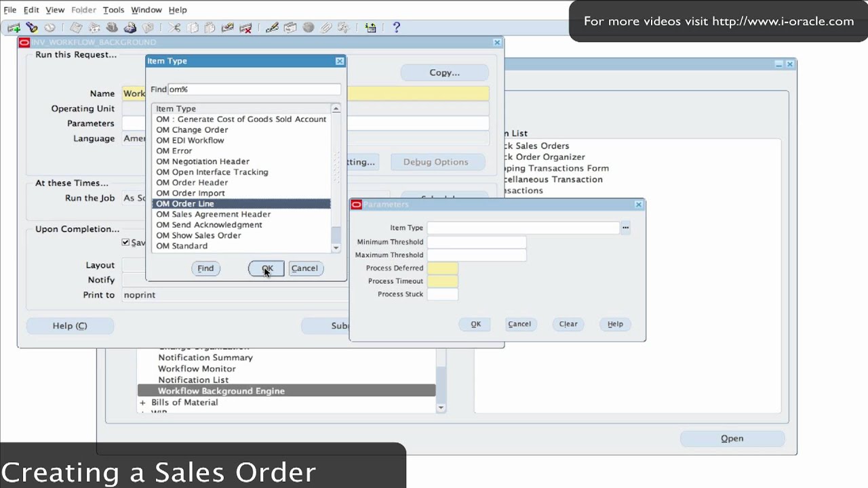This screenshot has height=488, width=868.
Task: Click the Print toolbar icon
Action: [130, 28]
